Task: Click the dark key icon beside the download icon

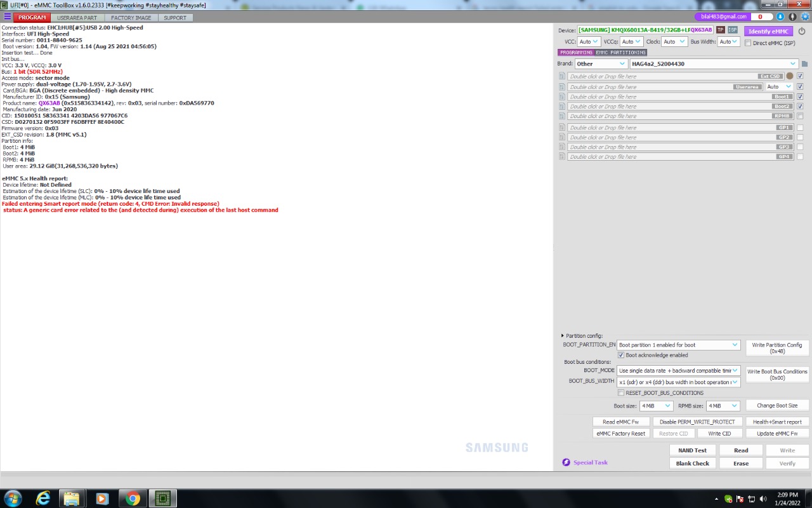Action: 792,17
